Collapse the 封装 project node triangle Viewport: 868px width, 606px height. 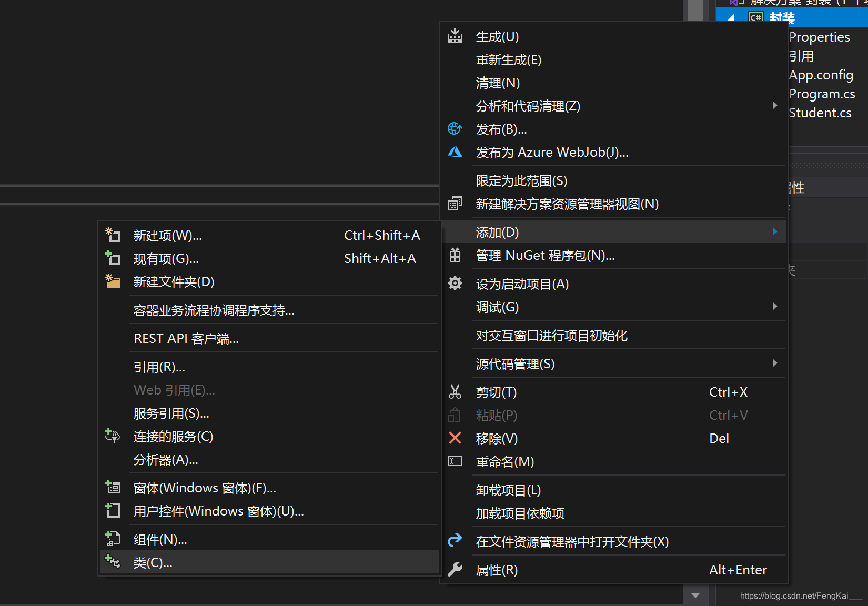click(731, 18)
